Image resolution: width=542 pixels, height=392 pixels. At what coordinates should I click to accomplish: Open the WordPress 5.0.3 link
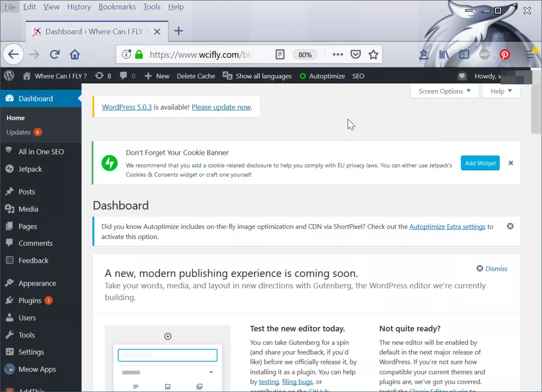pos(127,107)
